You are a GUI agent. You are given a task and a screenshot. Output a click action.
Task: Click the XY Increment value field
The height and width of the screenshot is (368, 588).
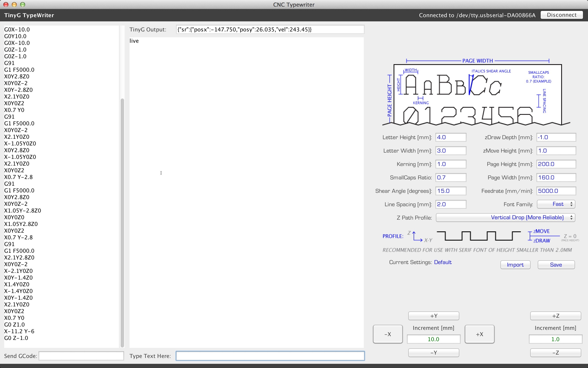pos(433,339)
